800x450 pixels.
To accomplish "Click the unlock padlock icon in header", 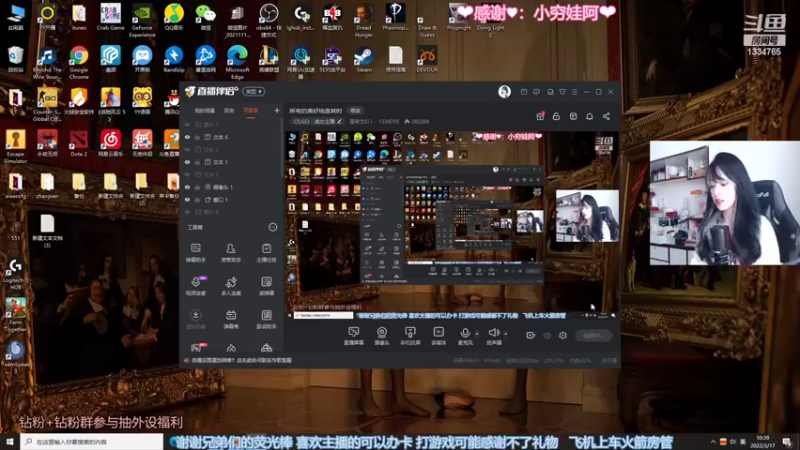I will tap(556, 116).
